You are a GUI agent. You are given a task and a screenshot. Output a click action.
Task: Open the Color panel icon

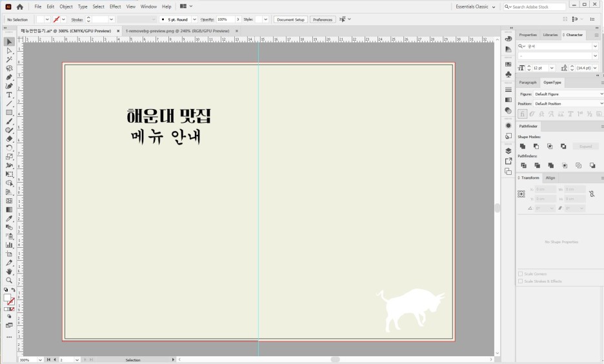pyautogui.click(x=508, y=39)
